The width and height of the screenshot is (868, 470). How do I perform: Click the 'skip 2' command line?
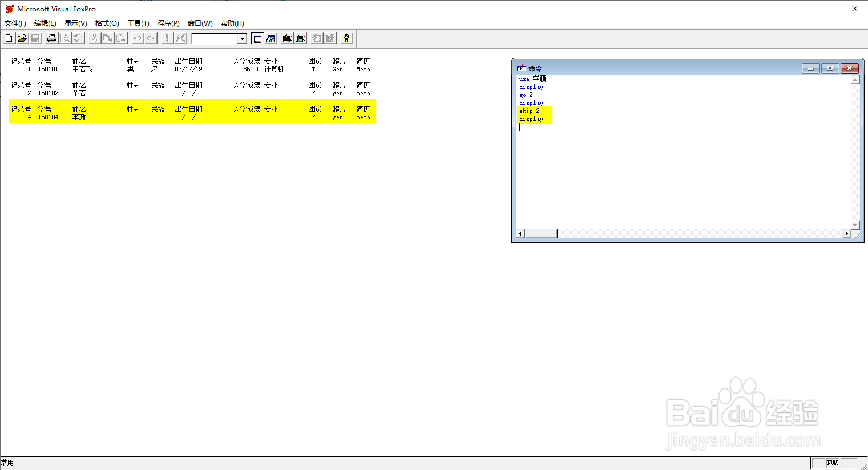point(530,111)
